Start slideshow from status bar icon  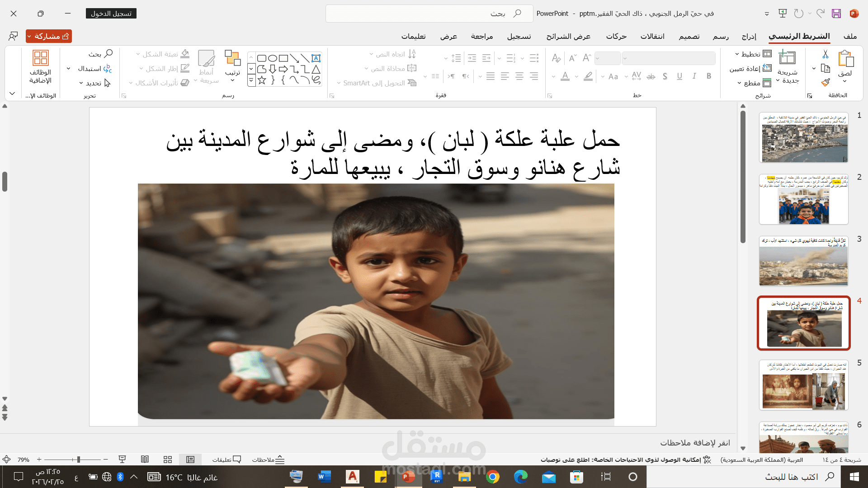click(x=122, y=460)
